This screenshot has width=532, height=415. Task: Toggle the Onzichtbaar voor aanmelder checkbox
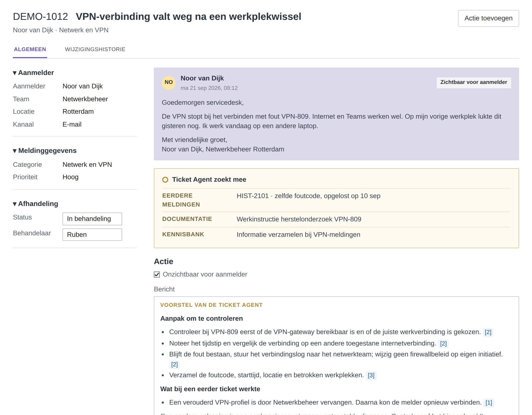click(157, 275)
